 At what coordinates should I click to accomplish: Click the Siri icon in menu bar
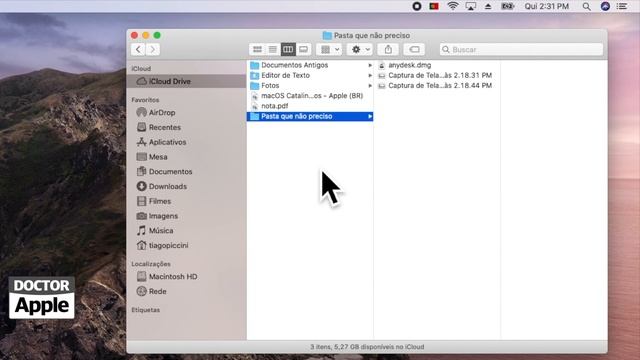(x=605, y=6)
